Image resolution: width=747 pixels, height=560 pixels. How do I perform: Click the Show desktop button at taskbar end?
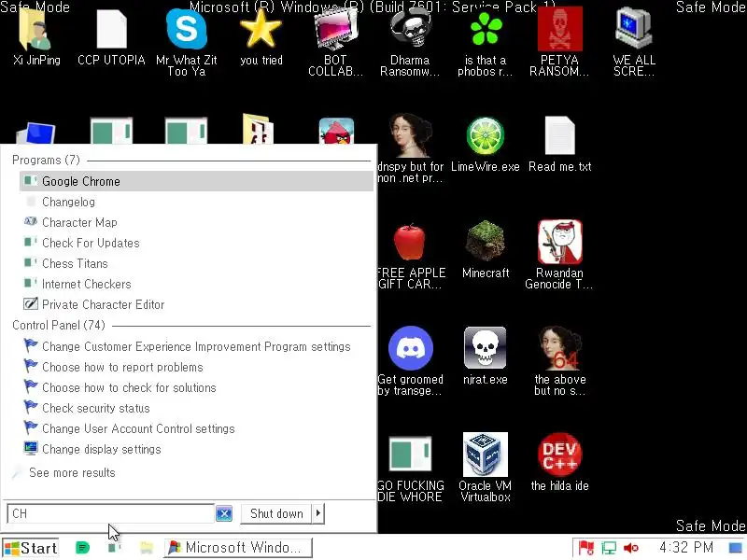pyautogui.click(x=737, y=548)
